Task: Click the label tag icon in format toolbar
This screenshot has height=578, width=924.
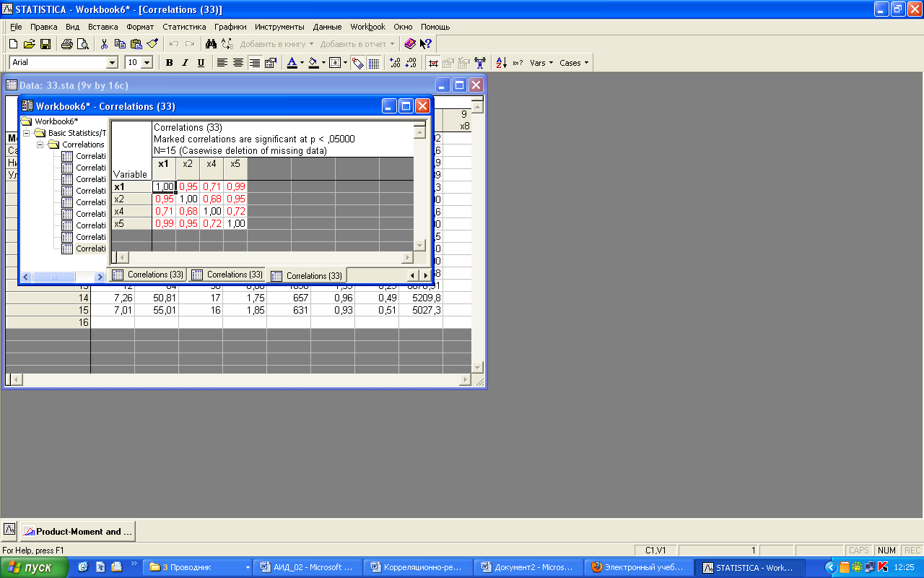Action: (358, 63)
